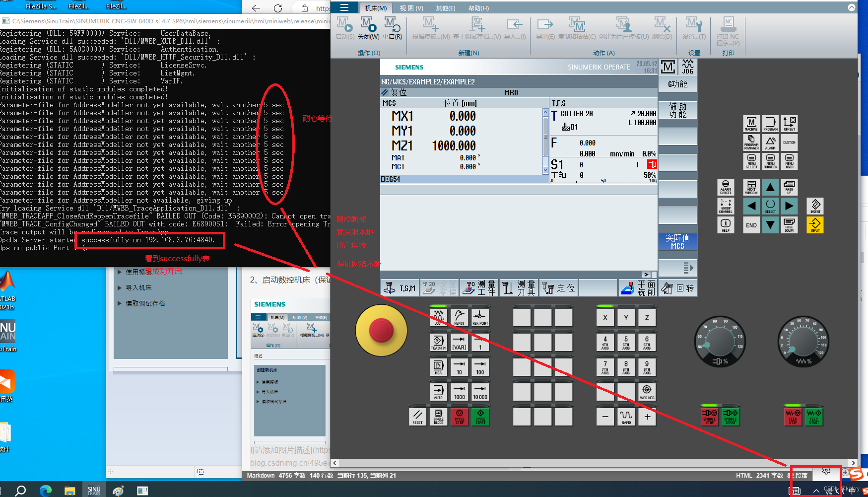Open the 机床(M) ribbon tab
The height and width of the screenshot is (497, 868).
[376, 8]
